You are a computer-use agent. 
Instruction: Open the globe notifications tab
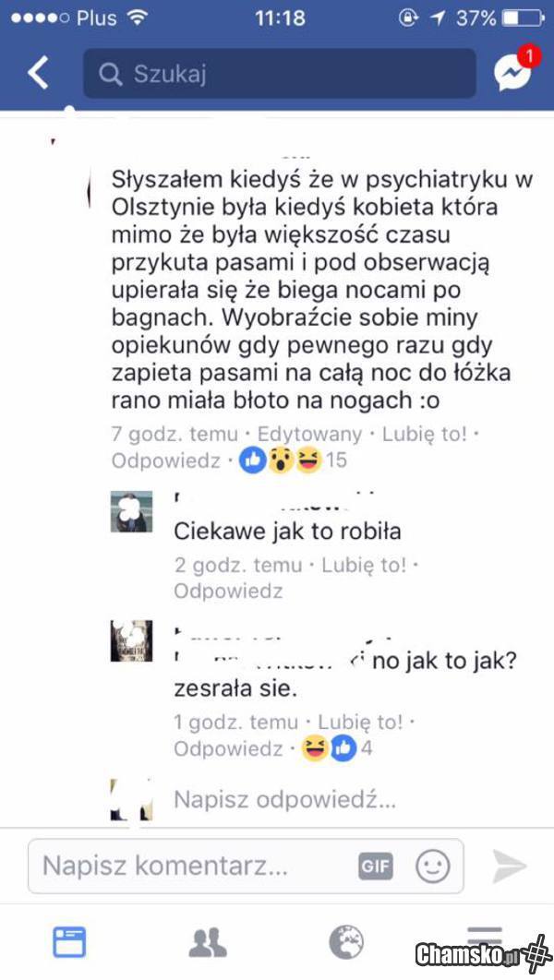click(346, 942)
